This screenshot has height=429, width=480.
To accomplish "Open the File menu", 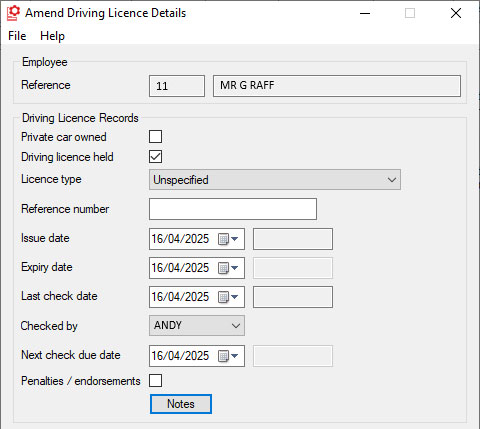I will click(17, 36).
